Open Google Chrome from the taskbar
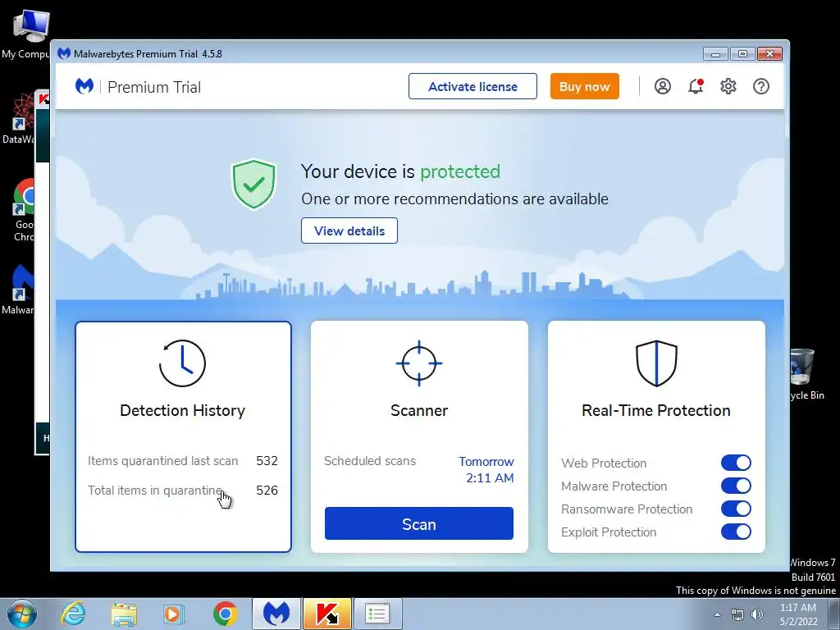The image size is (840, 630). 225,614
